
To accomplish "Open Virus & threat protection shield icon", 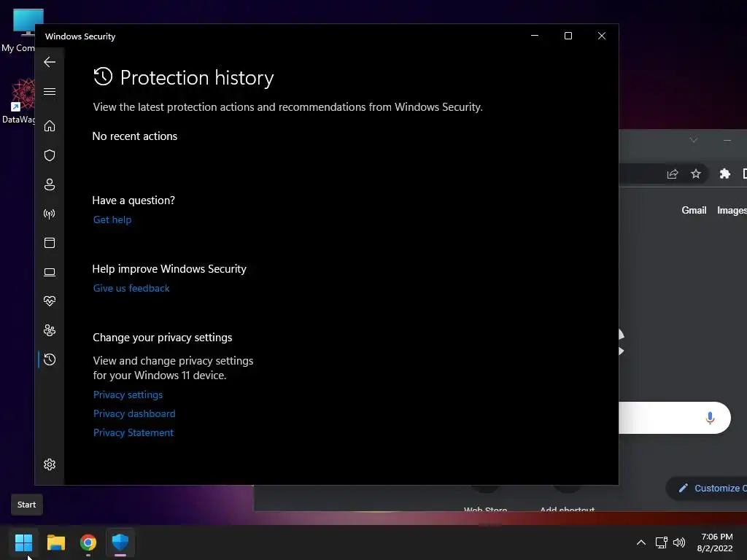I will coord(50,155).
